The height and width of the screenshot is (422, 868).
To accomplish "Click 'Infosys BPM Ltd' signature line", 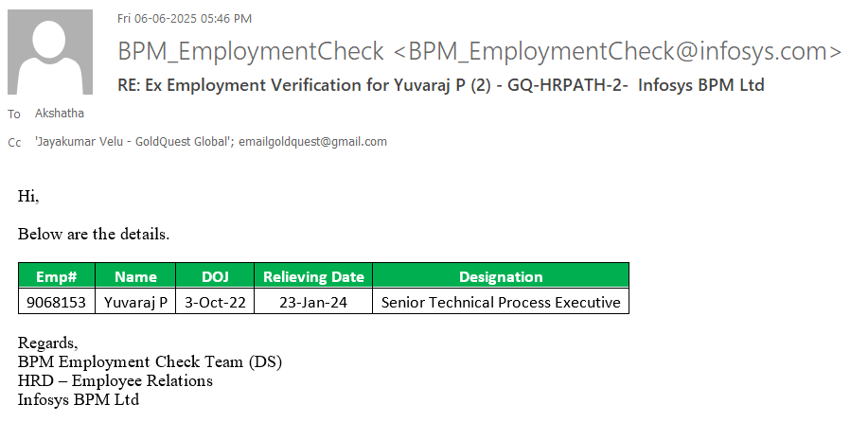I will tap(79, 399).
